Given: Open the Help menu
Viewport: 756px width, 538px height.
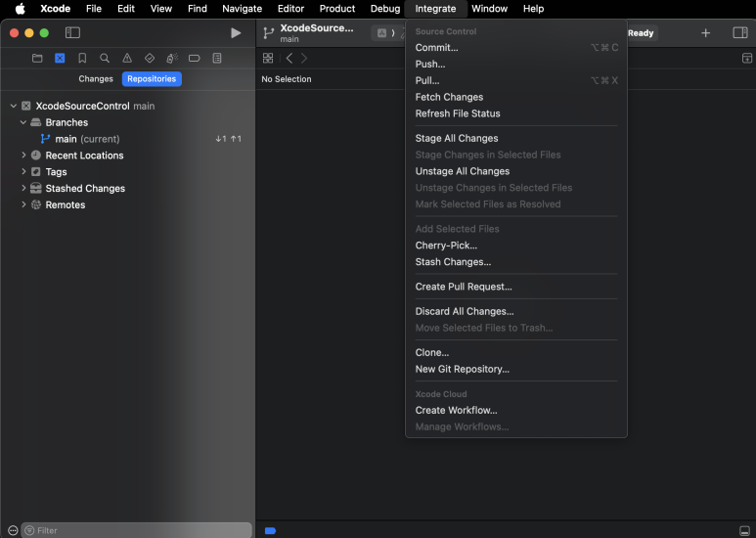Looking at the screenshot, I should coord(533,9).
